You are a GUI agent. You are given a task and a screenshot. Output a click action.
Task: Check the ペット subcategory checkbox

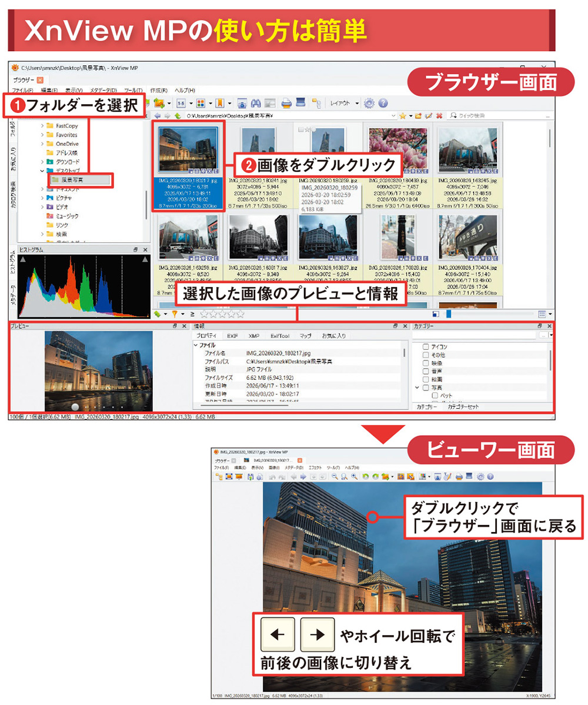(435, 395)
